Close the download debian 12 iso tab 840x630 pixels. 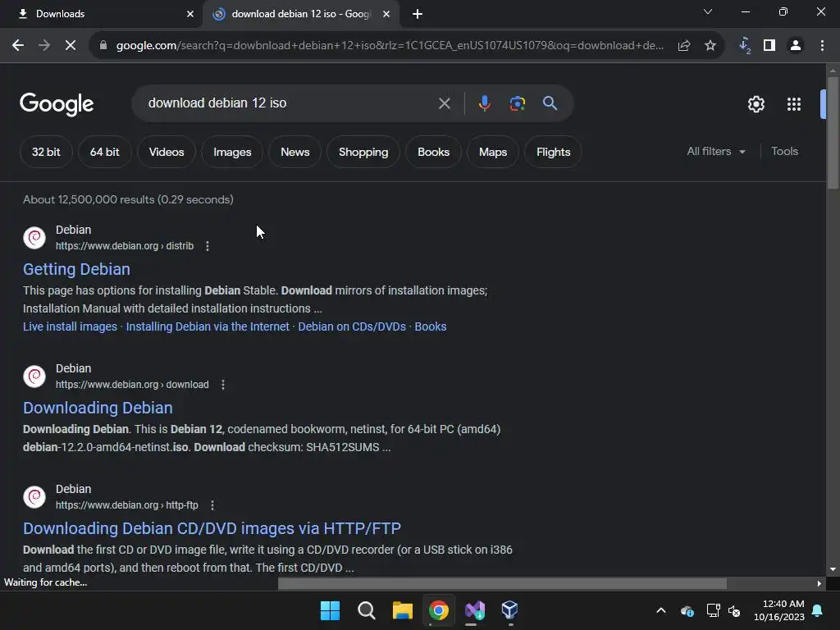click(x=386, y=14)
